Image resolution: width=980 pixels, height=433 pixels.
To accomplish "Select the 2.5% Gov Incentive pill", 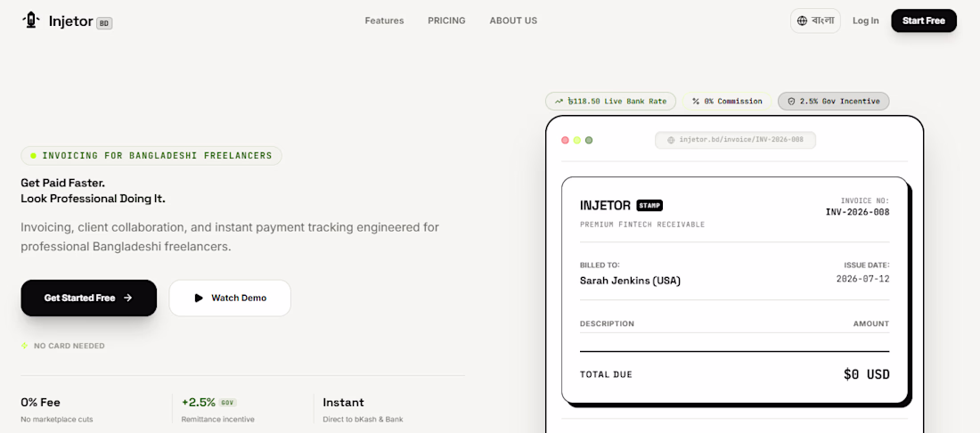I will (x=833, y=102).
